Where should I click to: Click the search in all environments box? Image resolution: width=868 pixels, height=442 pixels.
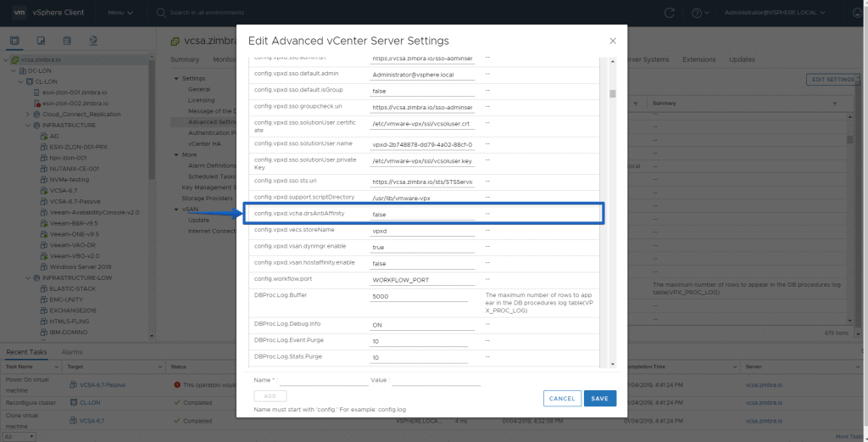(x=208, y=12)
